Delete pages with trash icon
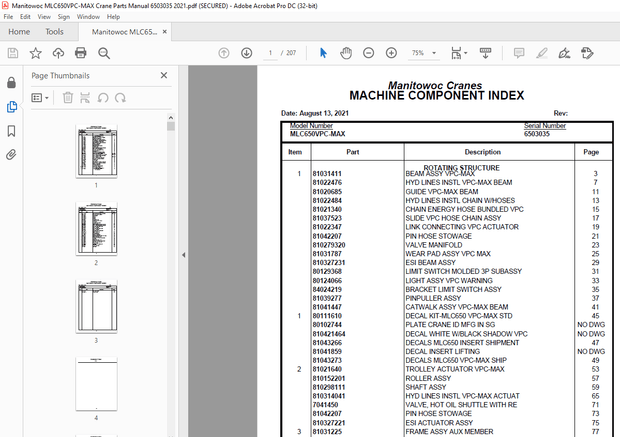 coord(68,98)
